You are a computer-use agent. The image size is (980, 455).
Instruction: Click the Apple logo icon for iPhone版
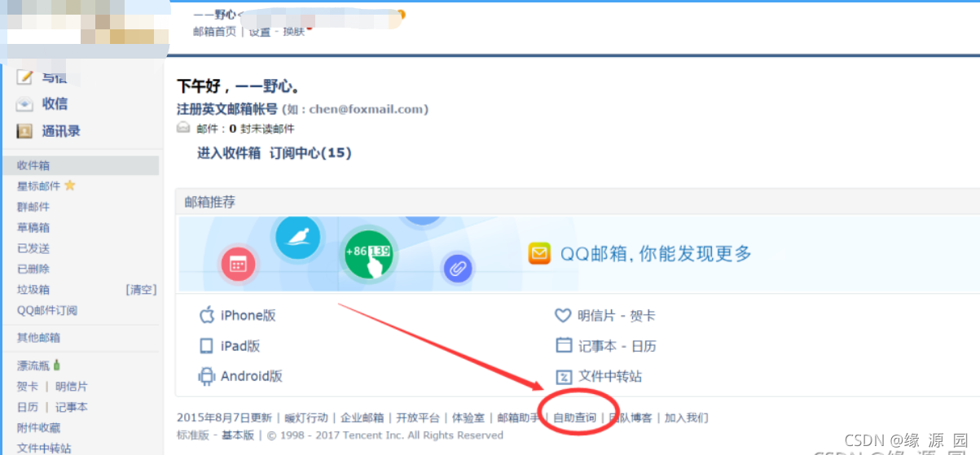(x=207, y=315)
